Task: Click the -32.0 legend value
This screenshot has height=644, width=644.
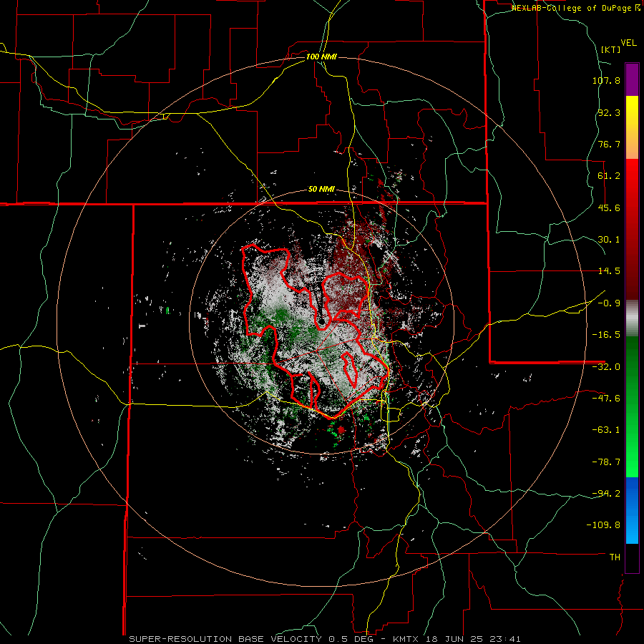Action: [x=606, y=367]
